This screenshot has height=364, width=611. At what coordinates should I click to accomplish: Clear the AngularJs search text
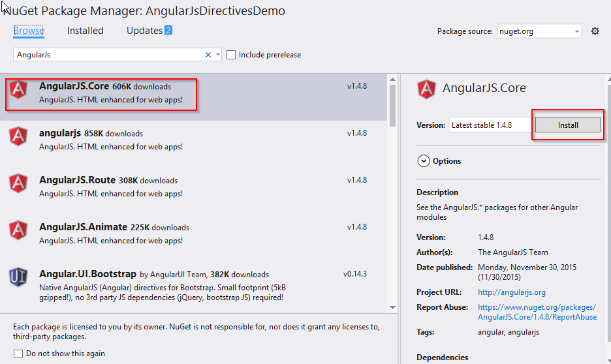point(208,55)
